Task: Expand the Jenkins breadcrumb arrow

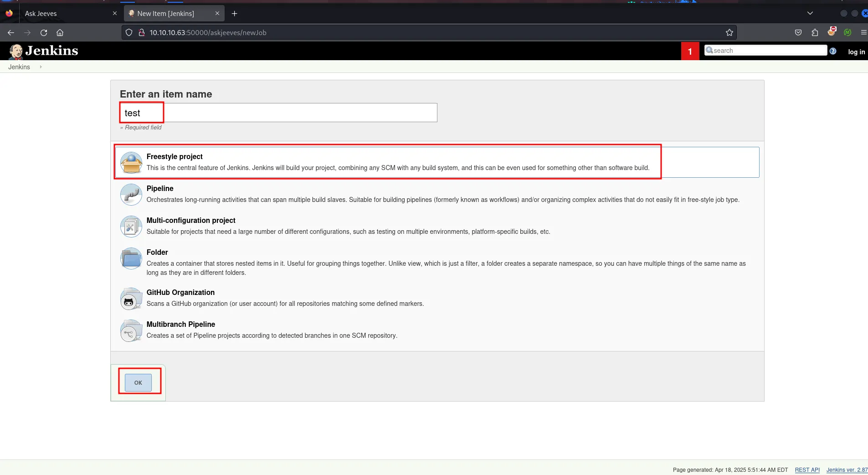Action: coord(41,67)
